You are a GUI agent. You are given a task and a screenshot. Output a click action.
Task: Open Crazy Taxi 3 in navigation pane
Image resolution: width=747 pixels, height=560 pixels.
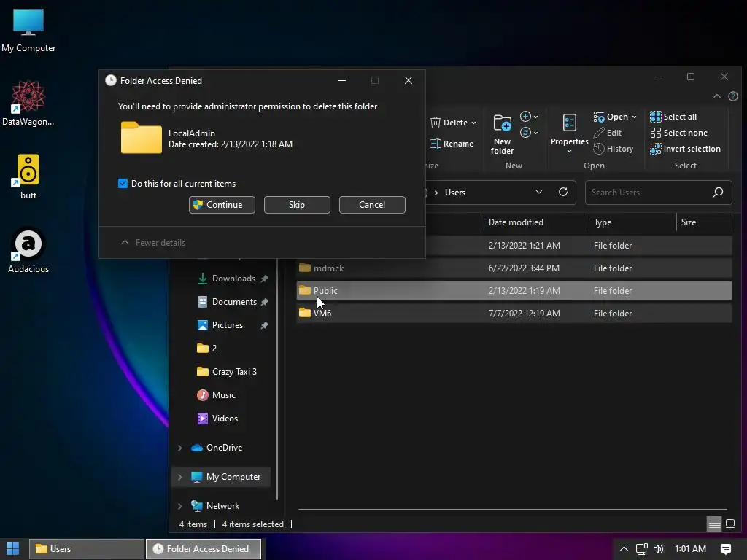(227, 372)
